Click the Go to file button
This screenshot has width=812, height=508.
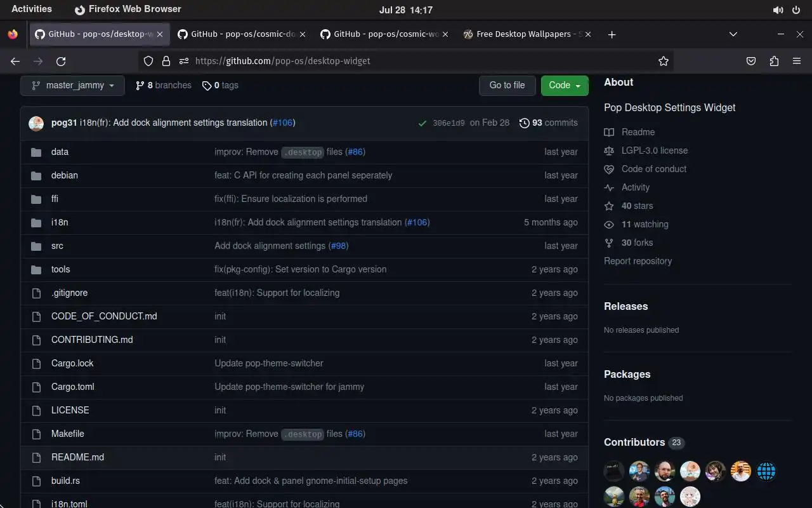507,85
